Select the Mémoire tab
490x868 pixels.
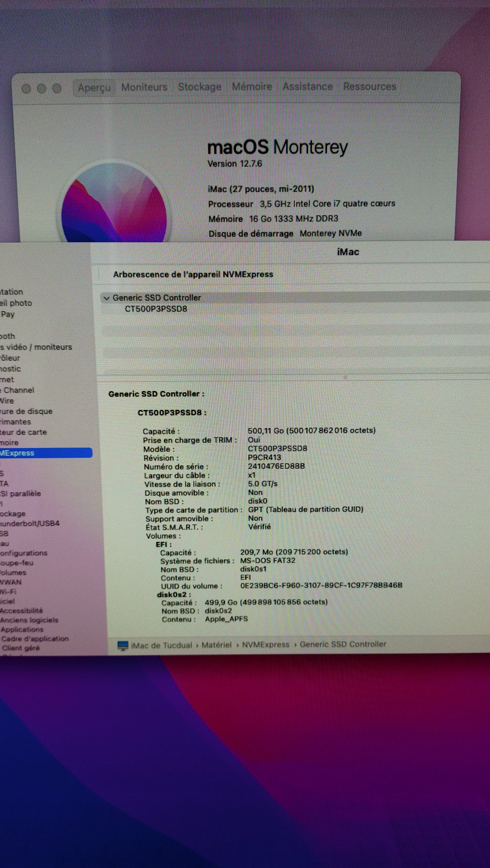click(252, 86)
